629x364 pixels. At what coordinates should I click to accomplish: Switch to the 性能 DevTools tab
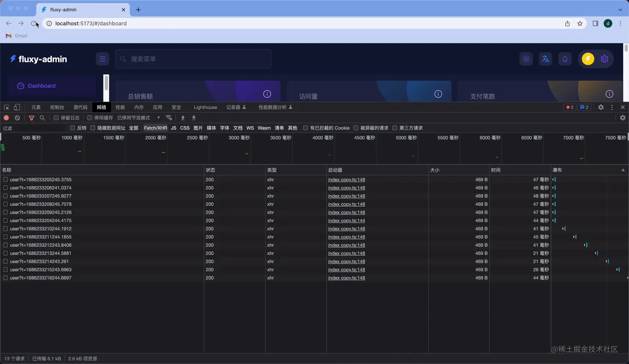pos(120,107)
